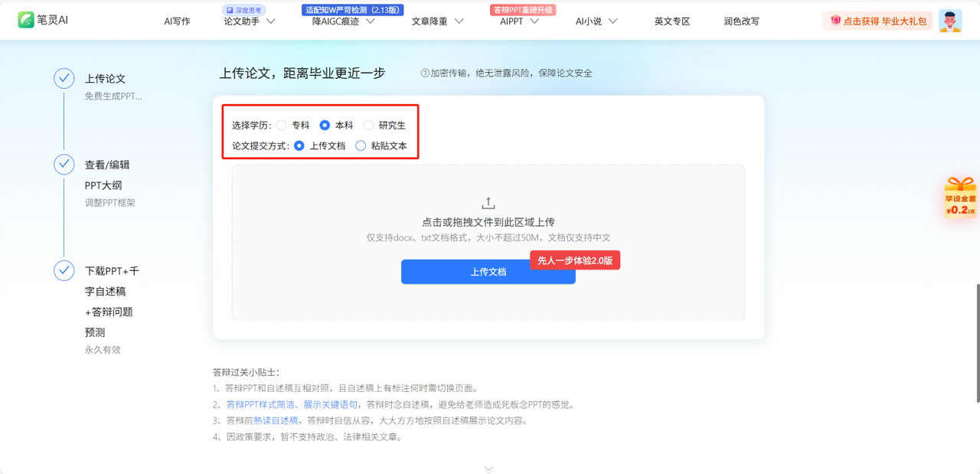Click the checkmark icon for 查看/编辑 PPT大纲
980x474 pixels.
64,165
